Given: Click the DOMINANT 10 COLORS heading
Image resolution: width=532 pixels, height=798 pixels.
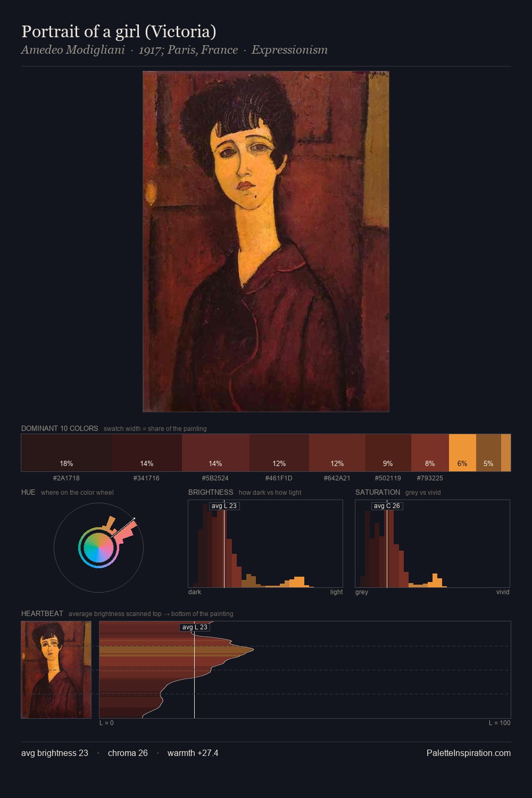Looking at the screenshot, I should (x=60, y=428).
